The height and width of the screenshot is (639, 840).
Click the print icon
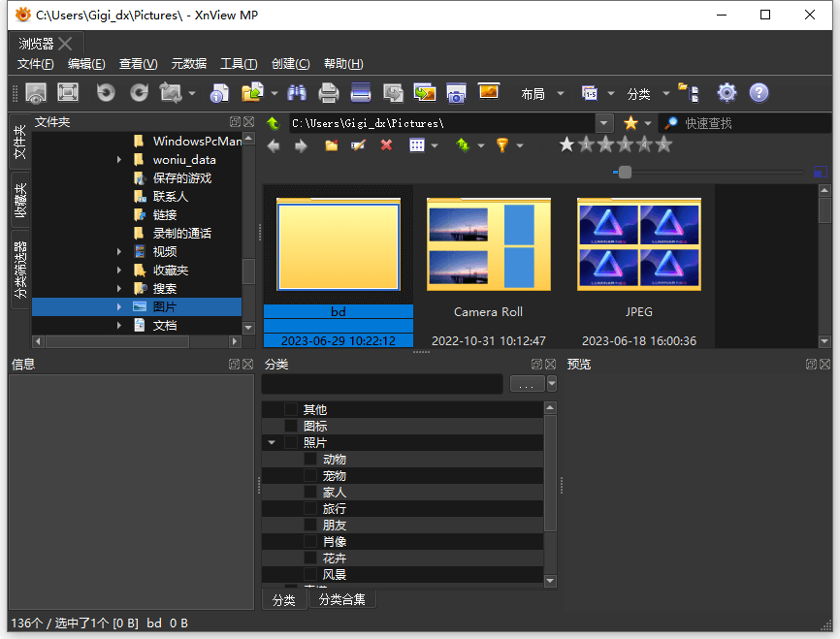pos(329,93)
